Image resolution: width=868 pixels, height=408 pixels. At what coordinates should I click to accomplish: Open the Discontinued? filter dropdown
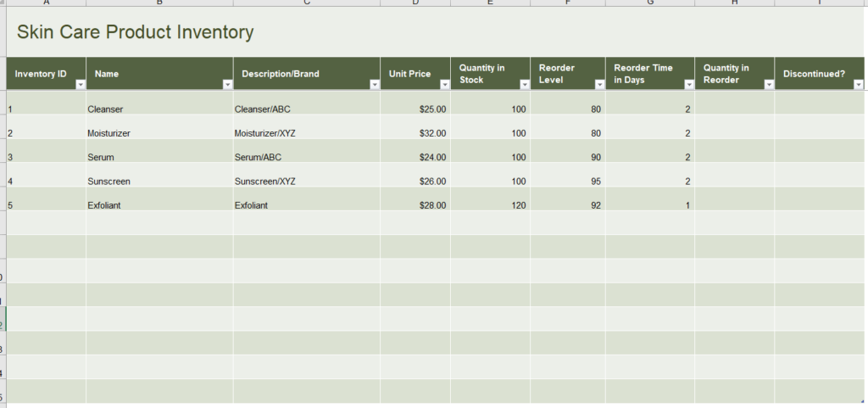pos(859,85)
